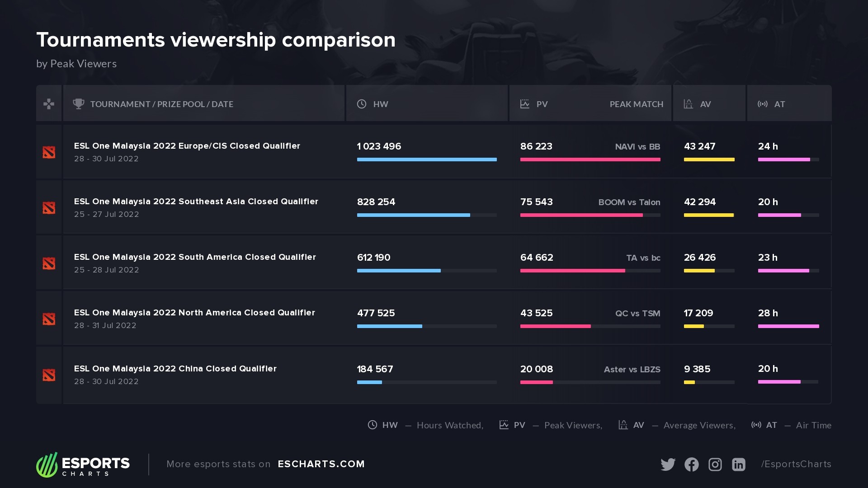This screenshot has width=868, height=488.
Task: Click the /EsportsCharts social handle
Action: (796, 464)
